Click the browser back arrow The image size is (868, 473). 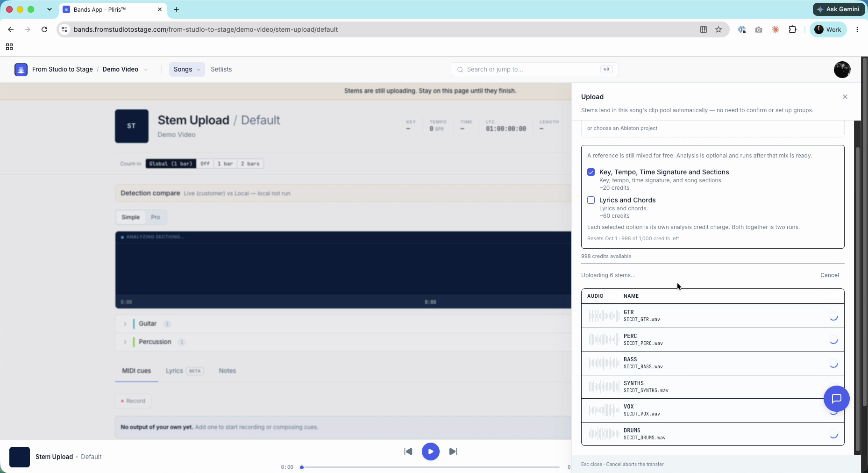[11, 29]
